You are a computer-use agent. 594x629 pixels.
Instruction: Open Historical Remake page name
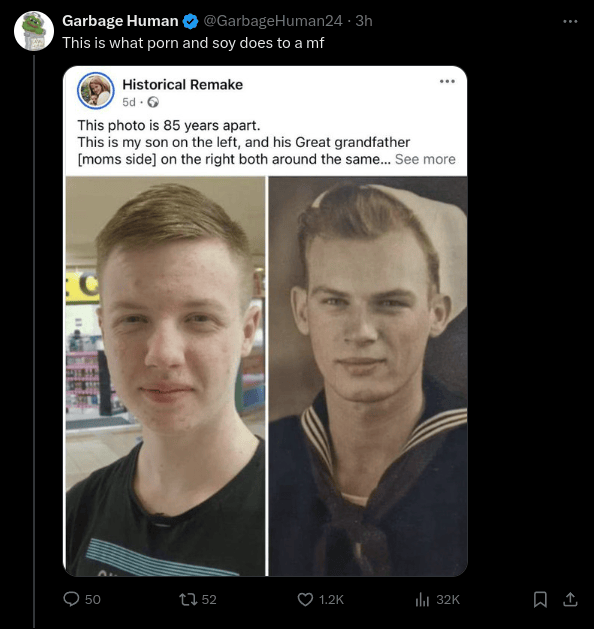tap(182, 85)
